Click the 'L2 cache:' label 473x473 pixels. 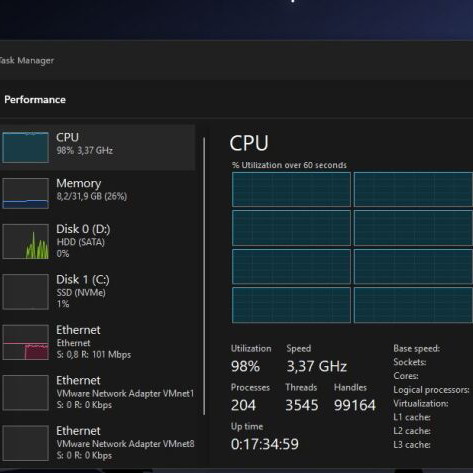pyautogui.click(x=412, y=431)
